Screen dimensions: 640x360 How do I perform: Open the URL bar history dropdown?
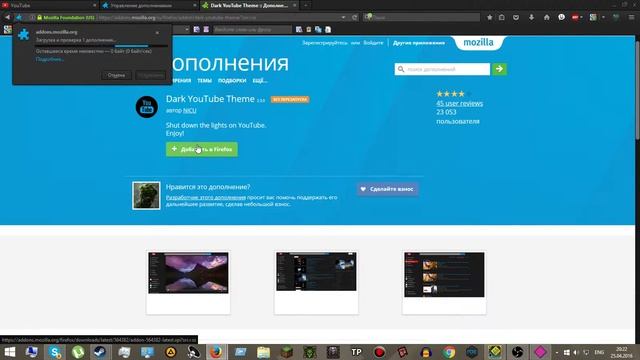[x=344, y=18]
